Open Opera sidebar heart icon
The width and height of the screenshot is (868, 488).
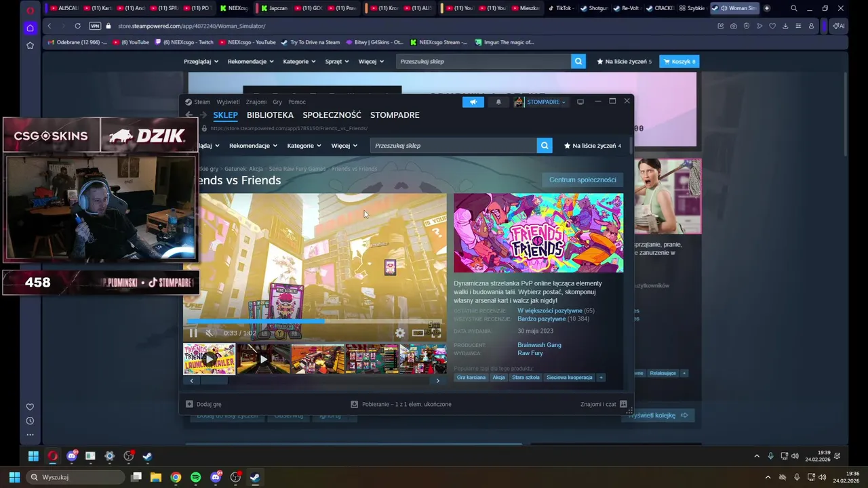(x=30, y=407)
